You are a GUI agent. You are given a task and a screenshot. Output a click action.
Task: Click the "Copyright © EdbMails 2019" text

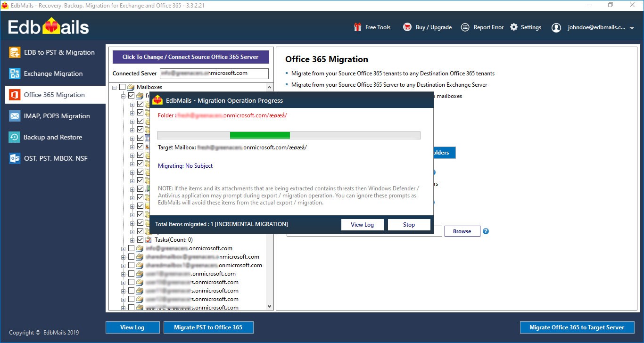tap(44, 333)
